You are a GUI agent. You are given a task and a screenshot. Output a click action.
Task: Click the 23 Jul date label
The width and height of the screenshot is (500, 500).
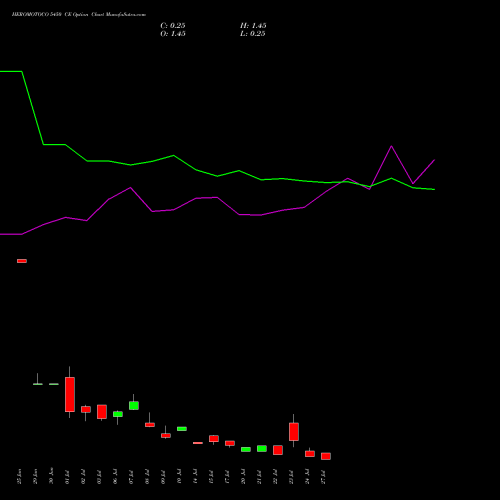291,477
